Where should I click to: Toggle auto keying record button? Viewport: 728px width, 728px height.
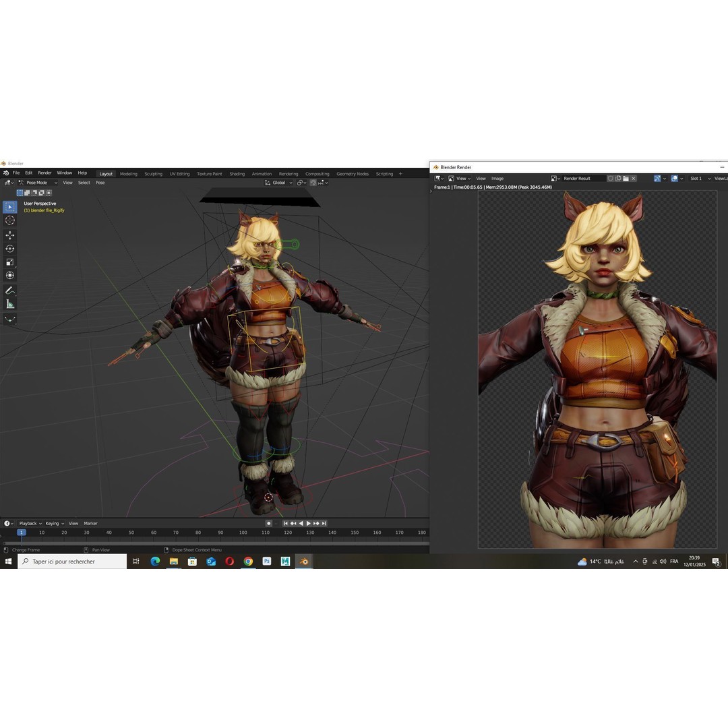[x=268, y=523]
